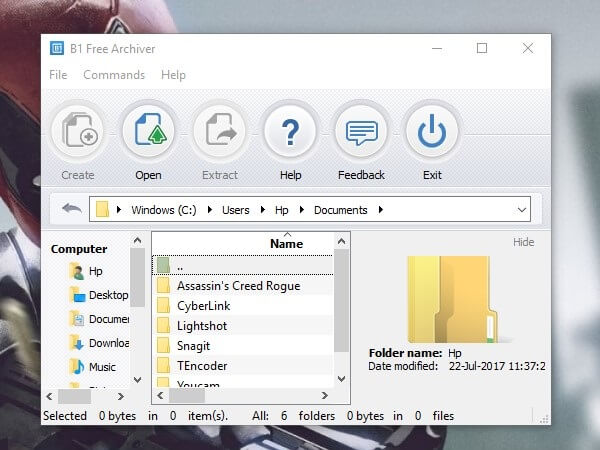This screenshot has width=600, height=450.
Task: Expand arrow before Windows (C:) breadcrumb
Action: click(119, 209)
